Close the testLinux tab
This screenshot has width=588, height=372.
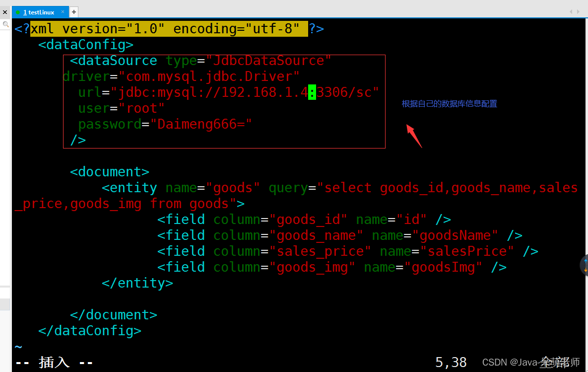point(63,11)
